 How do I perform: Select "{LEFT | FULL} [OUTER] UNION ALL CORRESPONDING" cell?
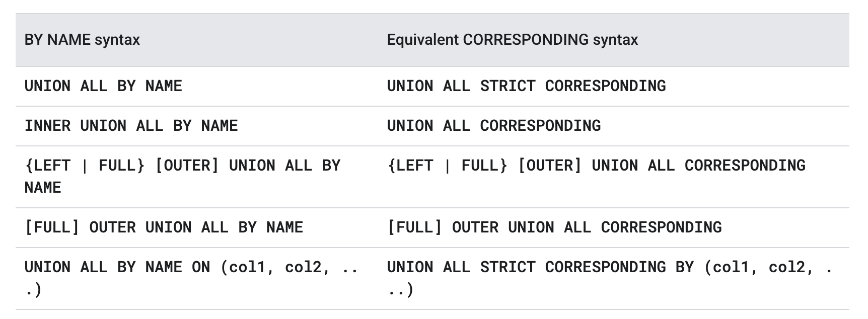[x=596, y=166]
